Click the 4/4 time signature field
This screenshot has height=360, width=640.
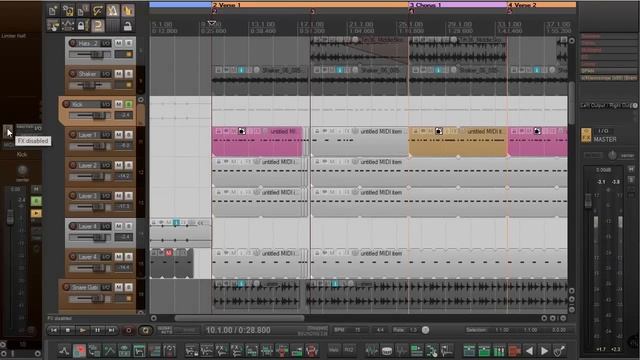(x=380, y=330)
